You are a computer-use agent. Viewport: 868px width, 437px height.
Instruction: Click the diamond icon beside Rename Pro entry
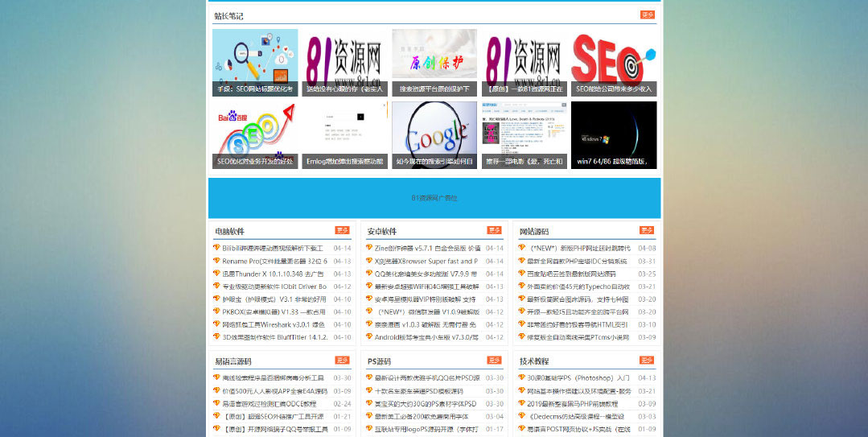tap(216, 261)
